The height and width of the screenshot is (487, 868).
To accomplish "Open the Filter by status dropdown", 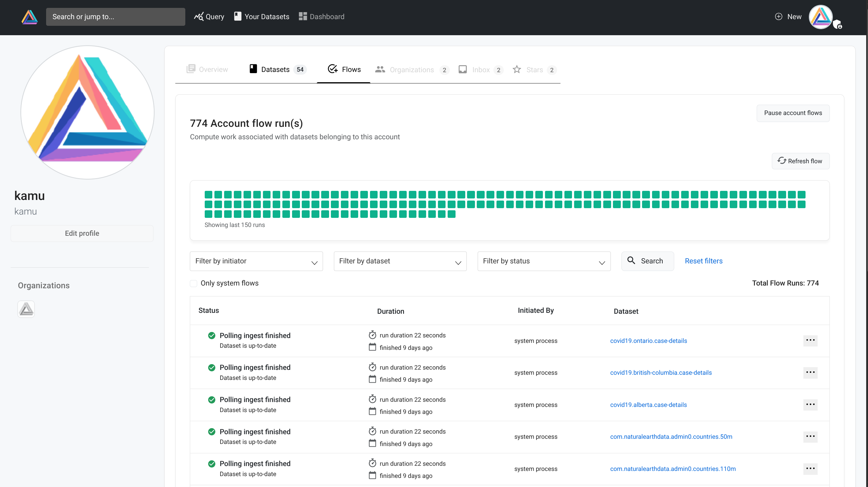I will (x=543, y=261).
